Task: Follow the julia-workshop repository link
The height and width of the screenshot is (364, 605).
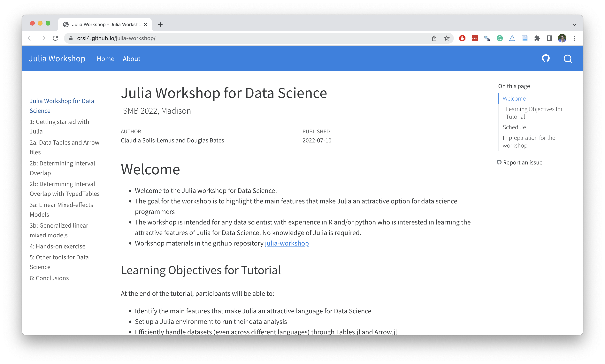Action: pos(287,243)
